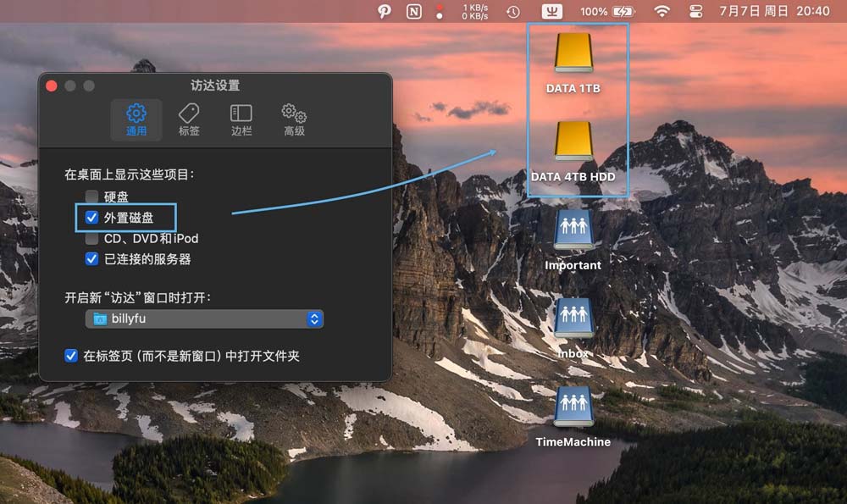The height and width of the screenshot is (504, 847).
Task: Switch to the 标签 settings tab
Action: coord(188,117)
